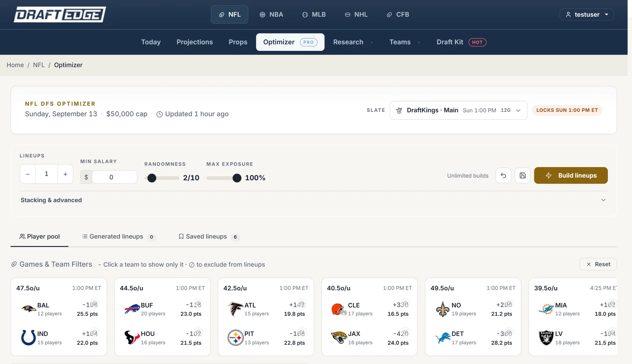Click the 'Unlimited builds' text
The height and width of the screenshot is (364, 632).
click(468, 176)
